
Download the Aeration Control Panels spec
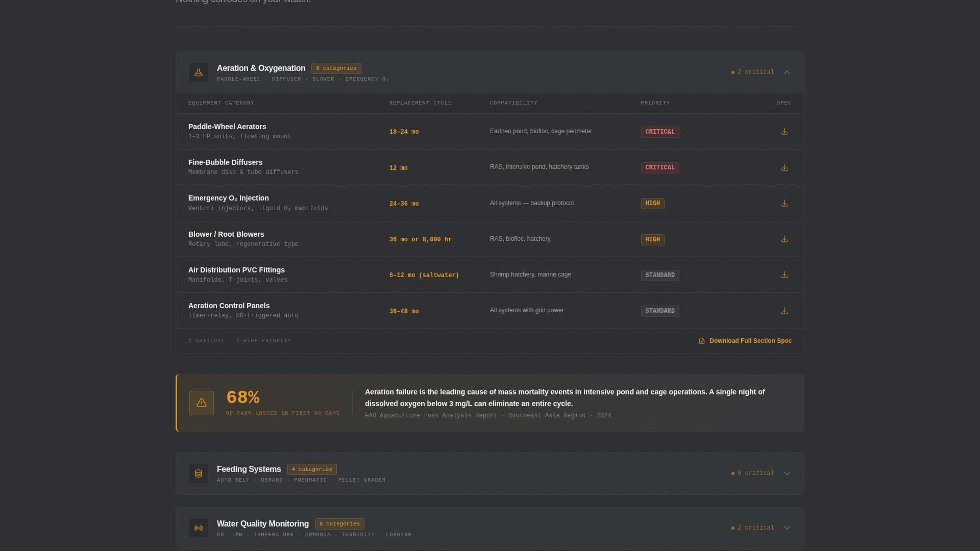[784, 310]
